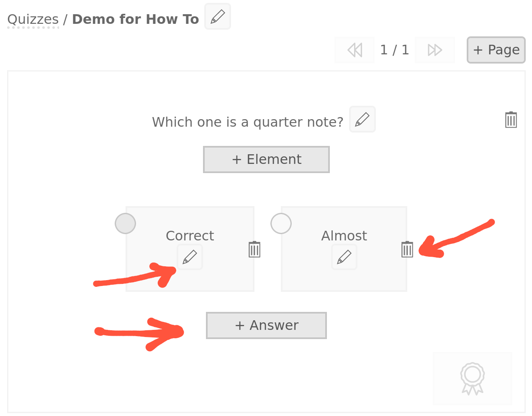Edit the quarter note question text
The height and width of the screenshot is (416, 532).
coord(362,119)
